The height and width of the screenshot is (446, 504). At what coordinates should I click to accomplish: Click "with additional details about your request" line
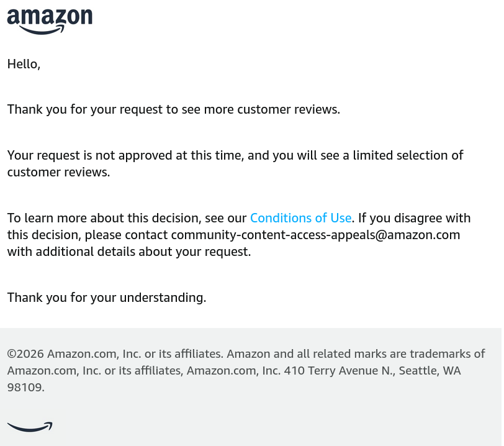click(x=129, y=252)
